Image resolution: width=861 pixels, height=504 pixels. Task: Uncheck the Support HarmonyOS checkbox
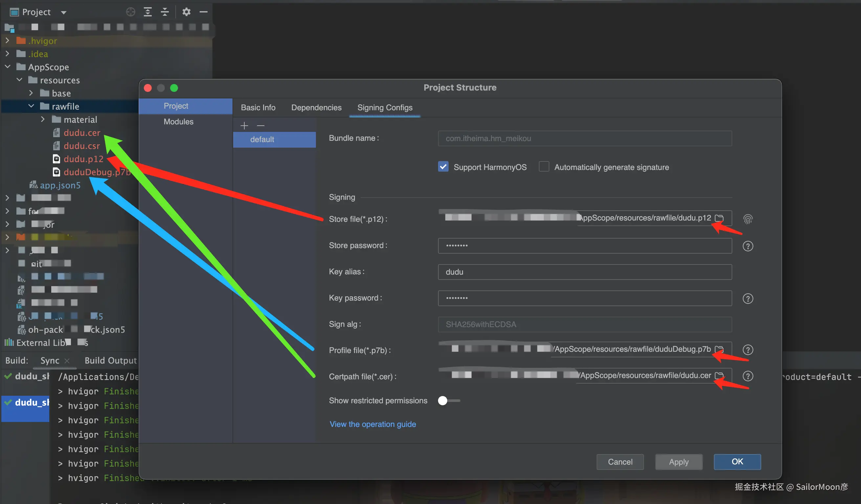point(443,167)
